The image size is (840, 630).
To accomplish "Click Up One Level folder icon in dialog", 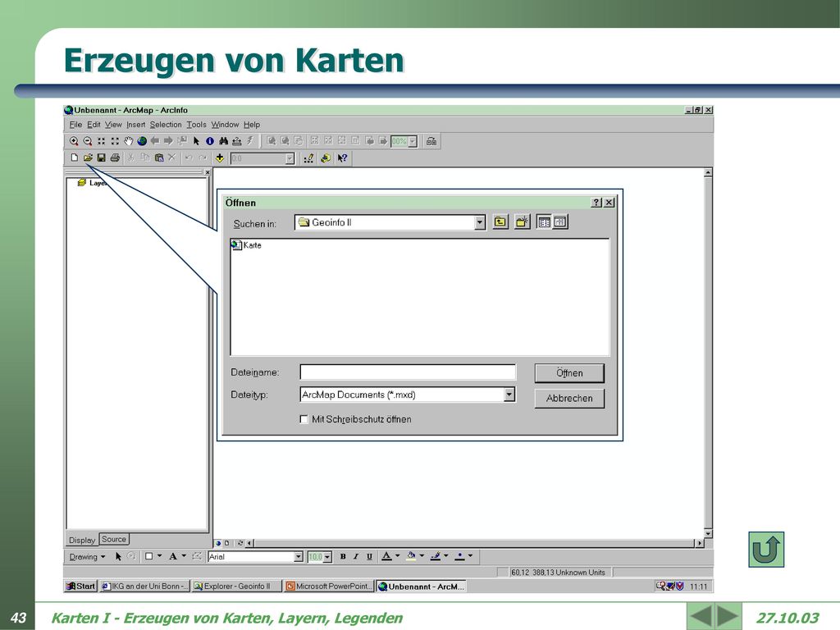I will (x=500, y=221).
